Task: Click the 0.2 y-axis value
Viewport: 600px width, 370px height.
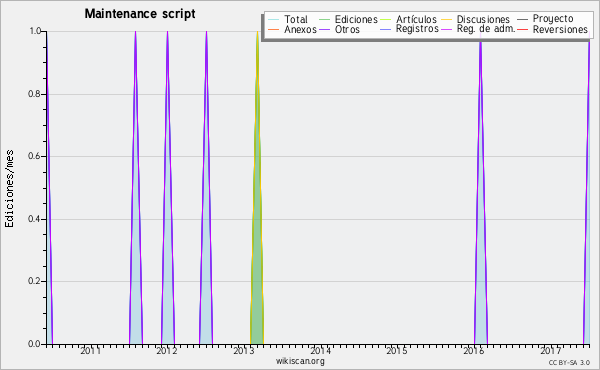Action: (34, 281)
